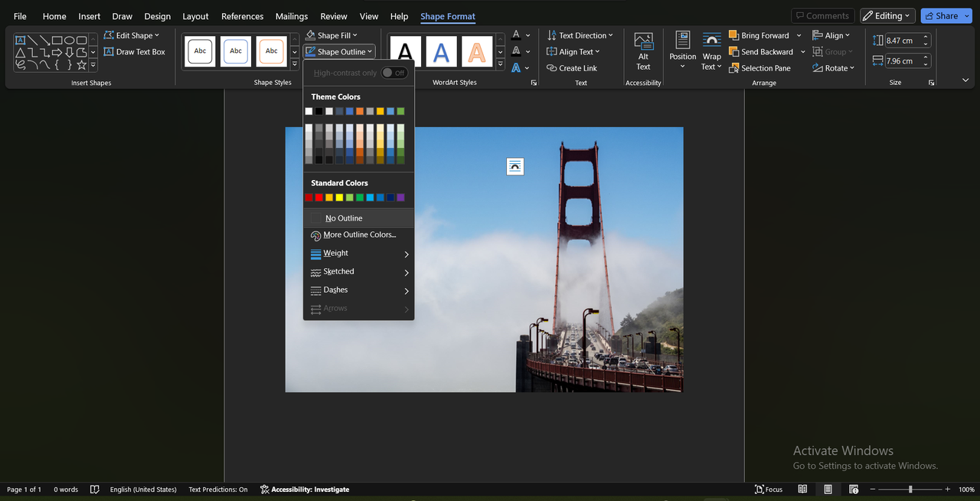Click the Draw Text Box icon

point(108,52)
